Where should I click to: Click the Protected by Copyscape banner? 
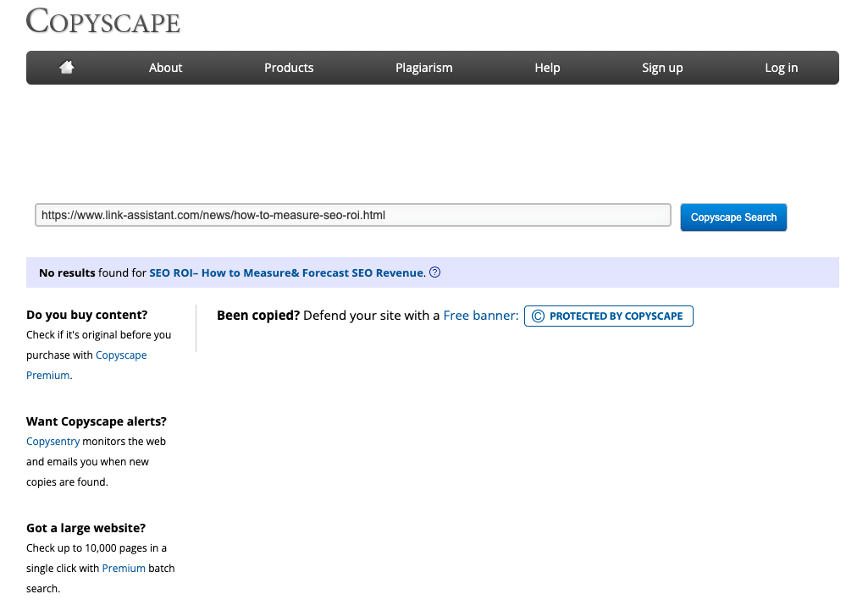608,316
